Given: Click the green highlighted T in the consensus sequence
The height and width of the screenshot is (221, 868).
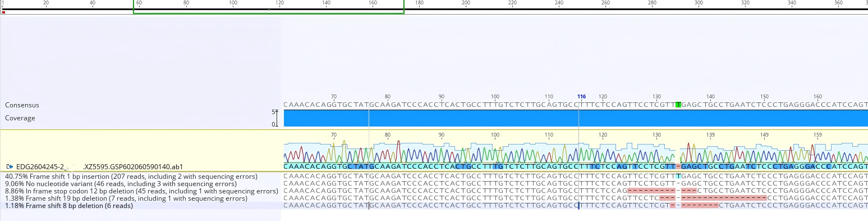Looking at the screenshot, I should [678, 105].
